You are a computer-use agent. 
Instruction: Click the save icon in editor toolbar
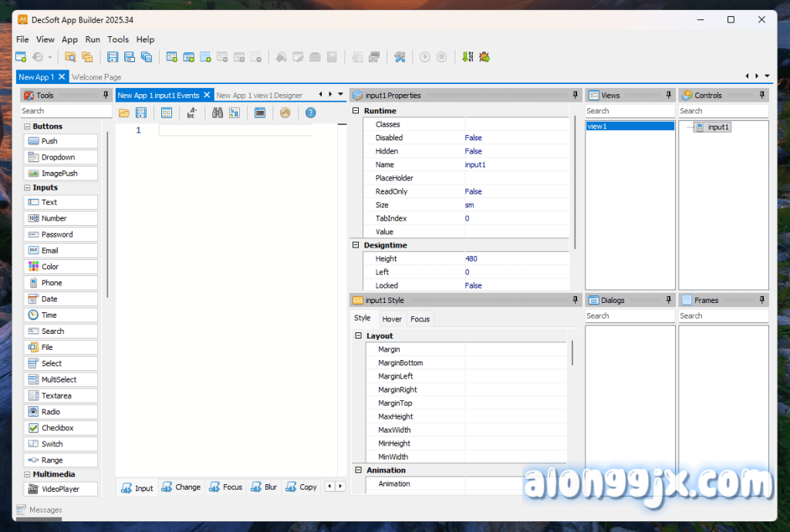pyautogui.click(x=141, y=113)
